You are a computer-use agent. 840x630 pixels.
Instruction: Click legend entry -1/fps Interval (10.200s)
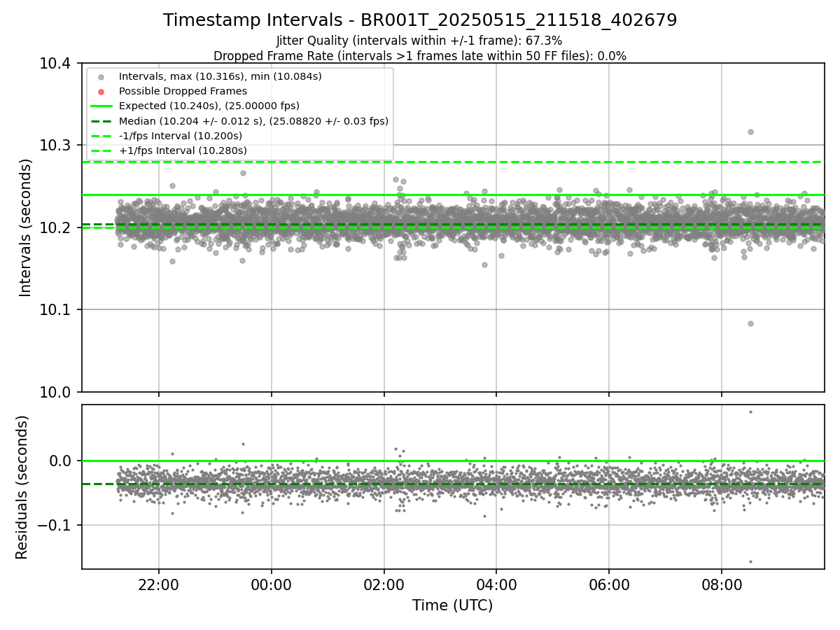click(x=181, y=136)
